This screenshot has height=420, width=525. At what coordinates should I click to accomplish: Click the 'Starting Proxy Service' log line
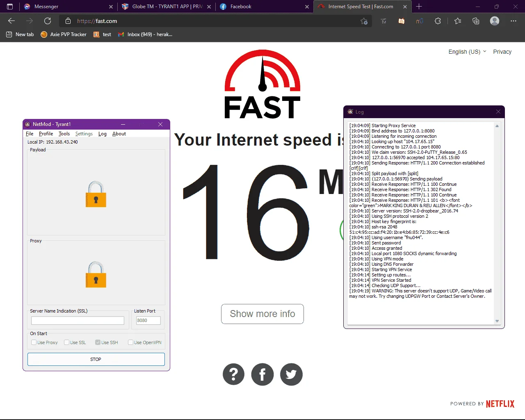[383, 126]
